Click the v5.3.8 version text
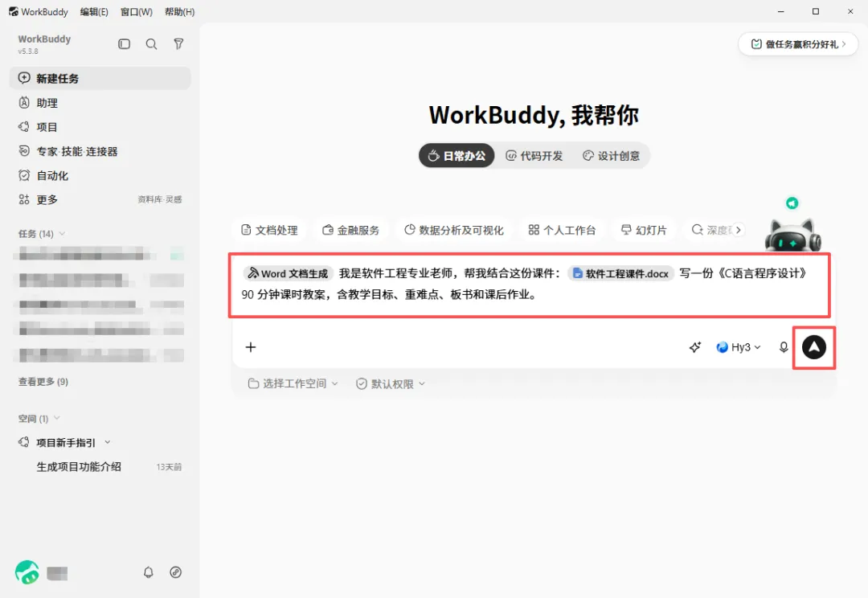 pos(28,51)
